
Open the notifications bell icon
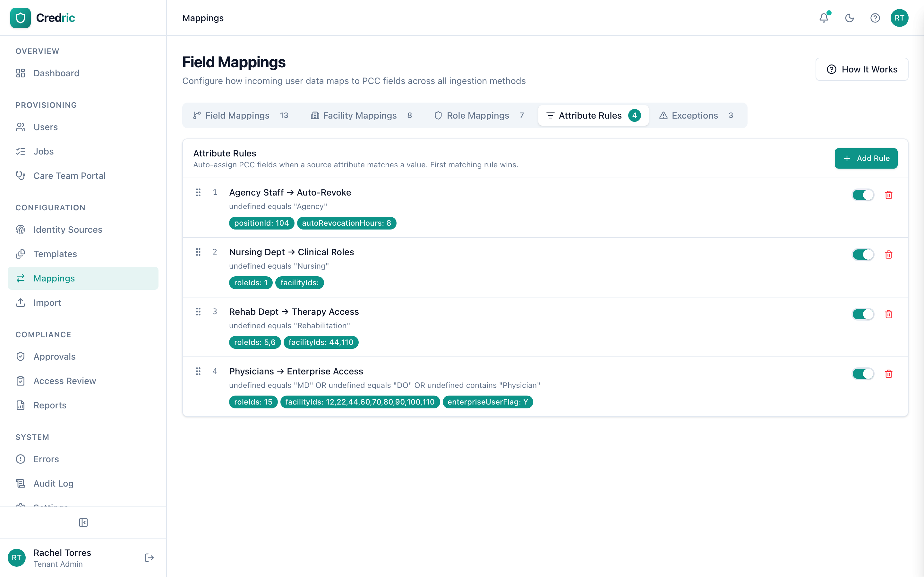824,18
